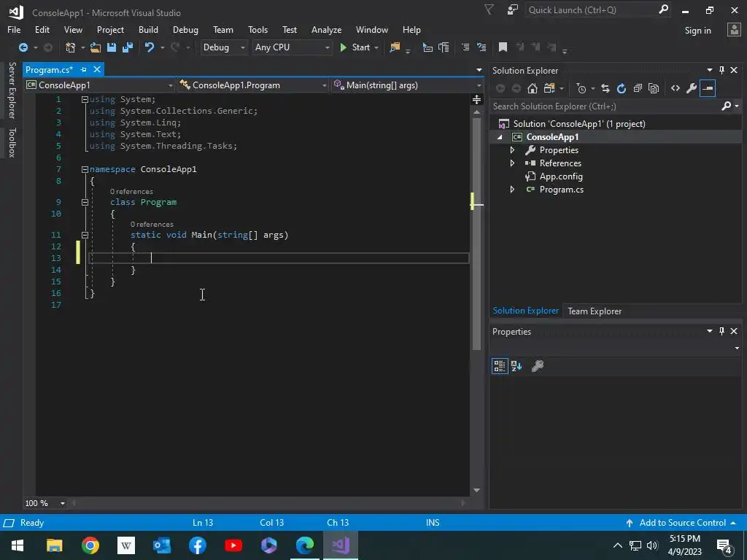Click the New Project toolbar icon
The image size is (747, 560).
[x=70, y=47]
